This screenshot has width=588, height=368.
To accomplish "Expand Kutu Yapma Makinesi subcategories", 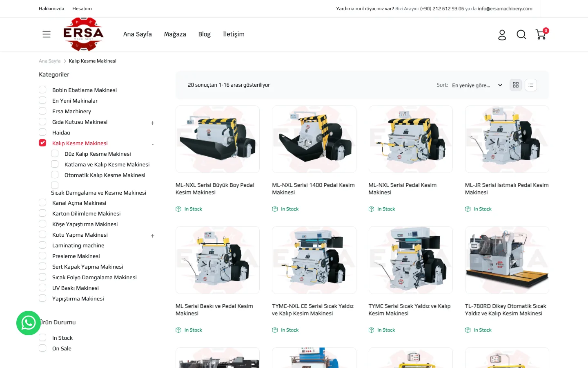I will point(153,236).
